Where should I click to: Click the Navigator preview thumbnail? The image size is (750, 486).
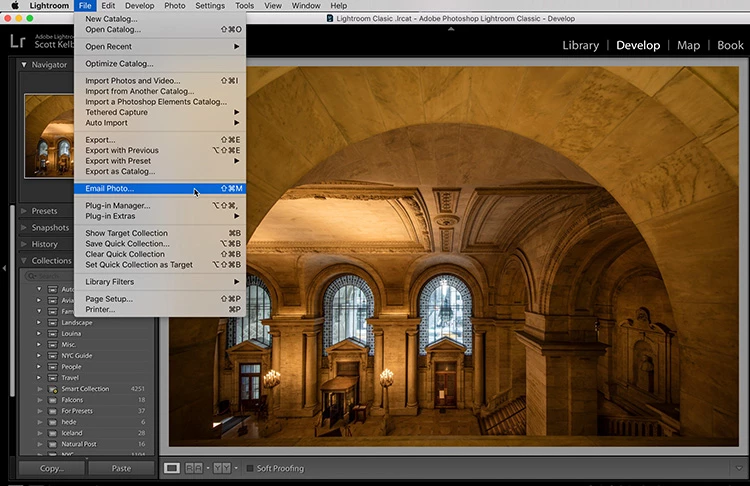(x=49, y=136)
